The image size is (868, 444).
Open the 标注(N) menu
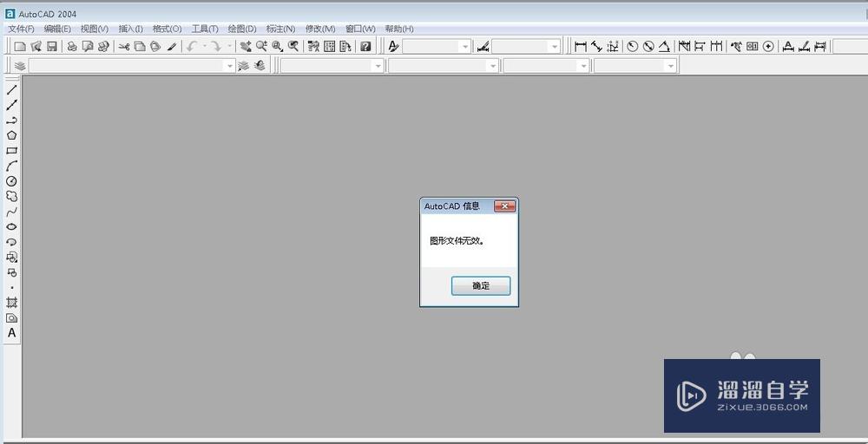[x=280, y=29]
